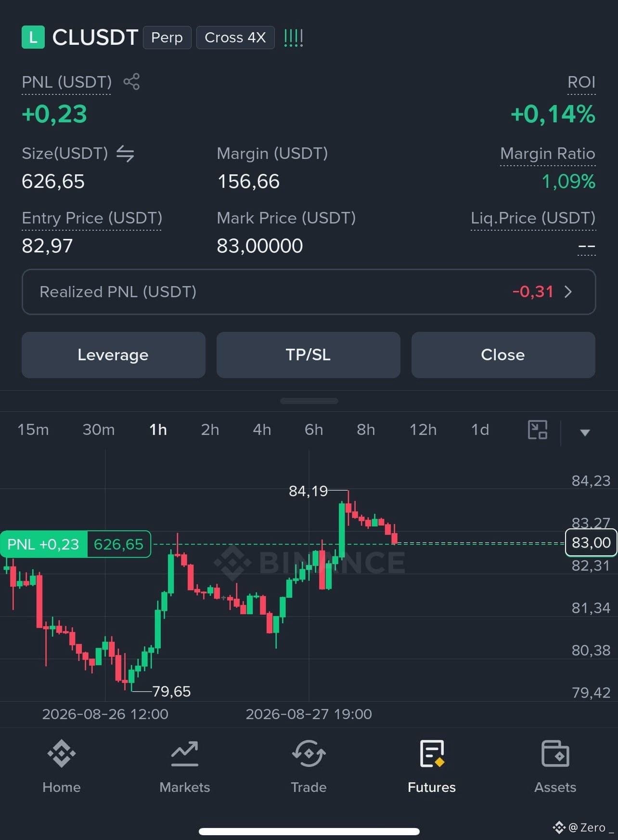
Task: Select 6h chart interval
Action: 314,430
